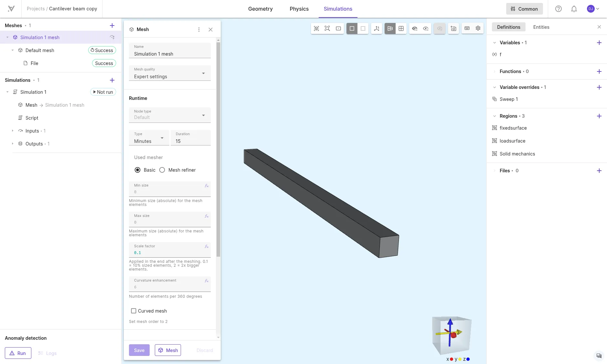The height and width of the screenshot is (364, 607).
Task: Expand the Inputs tree node
Action: [13, 131]
